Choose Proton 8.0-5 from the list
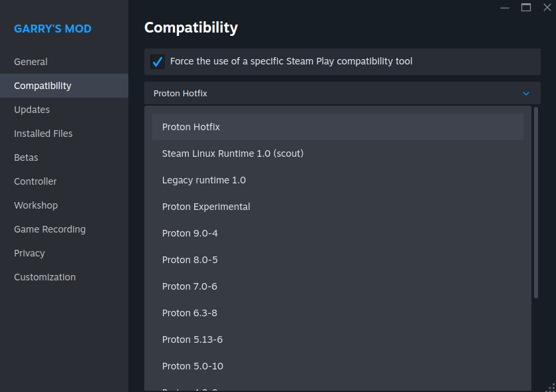The width and height of the screenshot is (556, 392). tap(190, 260)
